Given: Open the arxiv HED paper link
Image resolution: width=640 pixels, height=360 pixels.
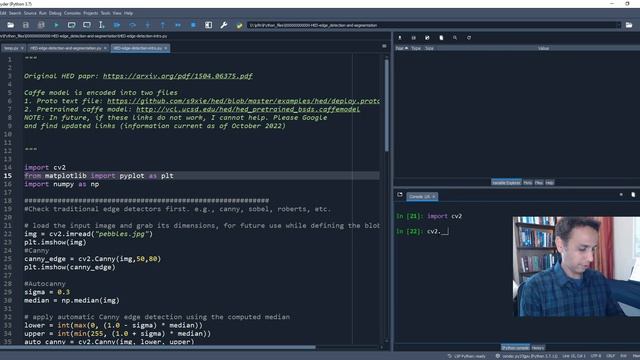Looking at the screenshot, I should [x=178, y=76].
